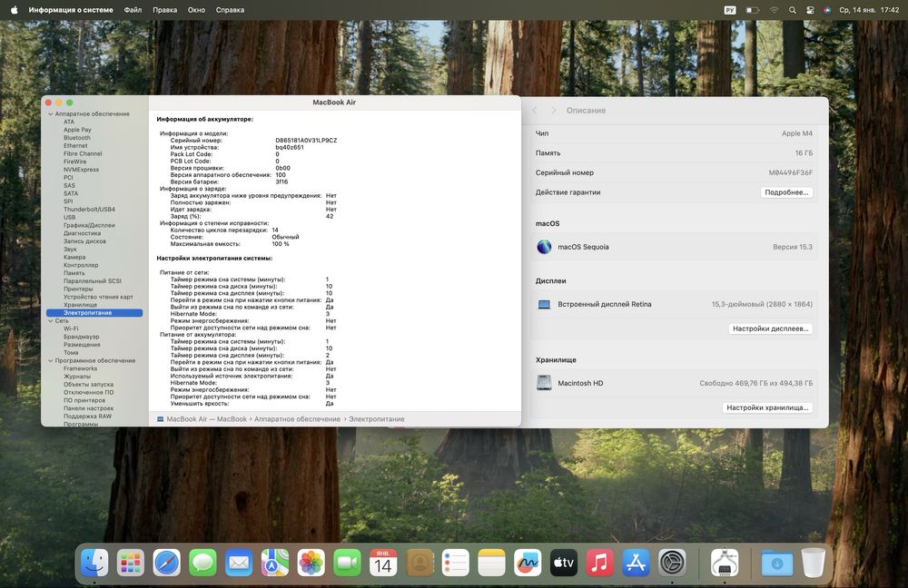Open Spotlight search in menu bar
Viewport: 908px width, 588px height.
pos(792,10)
